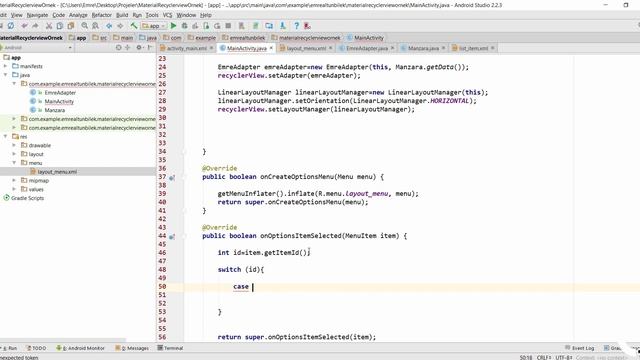Switch to EmreAdapter.java tab
This screenshot has height=360, width=640.
point(367,48)
